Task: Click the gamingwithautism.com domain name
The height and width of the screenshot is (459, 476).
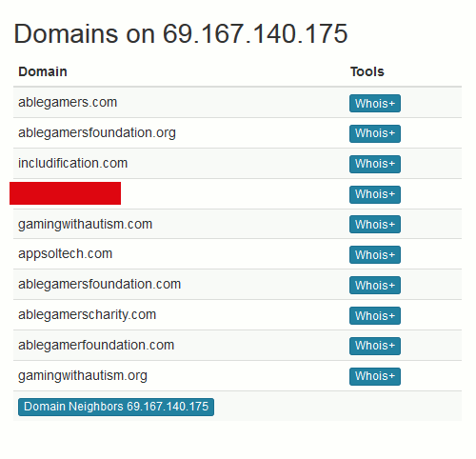Action: [85, 224]
